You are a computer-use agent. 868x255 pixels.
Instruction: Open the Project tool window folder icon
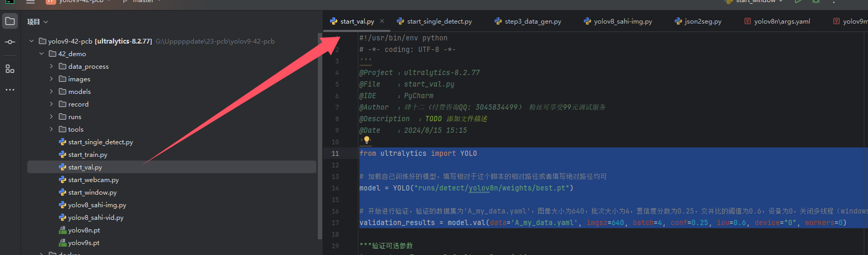(10, 22)
